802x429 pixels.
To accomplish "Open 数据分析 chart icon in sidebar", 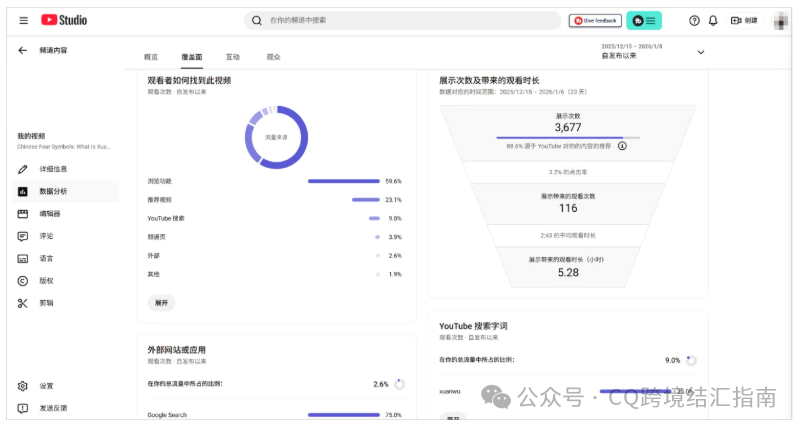I will 23,192.
